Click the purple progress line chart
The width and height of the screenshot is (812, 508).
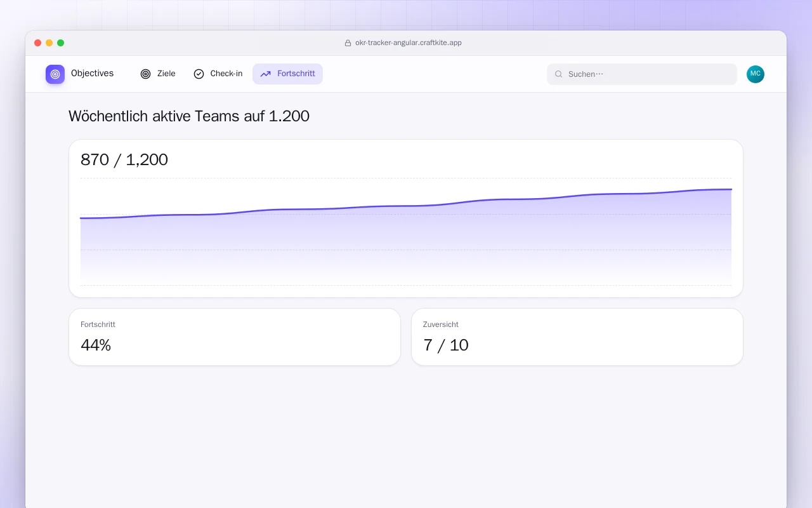point(406,232)
